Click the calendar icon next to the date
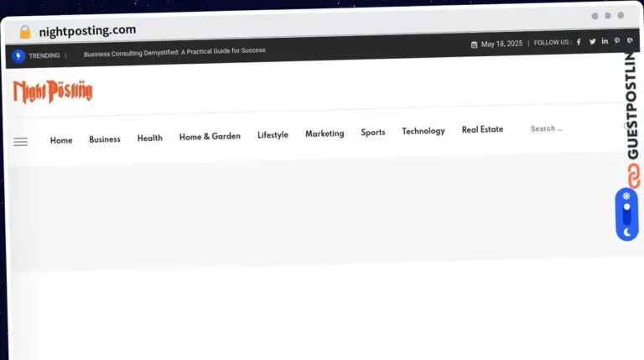The width and height of the screenshot is (644, 360). point(474,44)
